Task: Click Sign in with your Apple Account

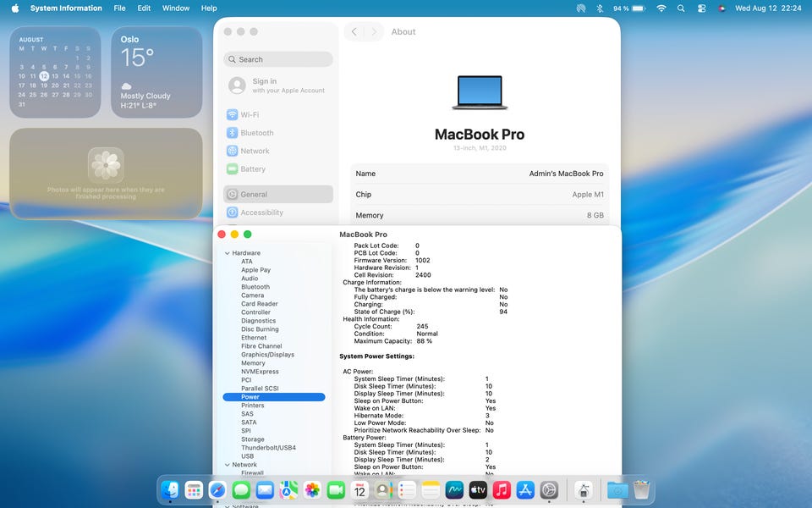Action: (x=277, y=86)
